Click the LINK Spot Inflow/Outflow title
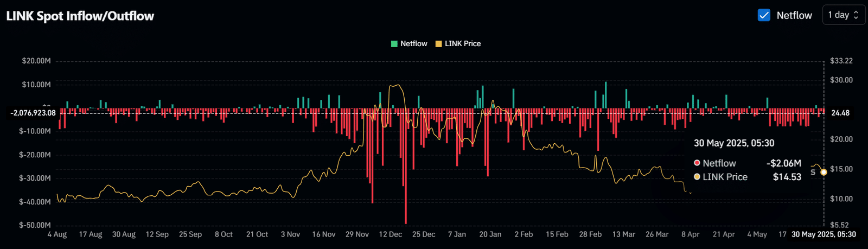This screenshot has width=868, height=249. pyautogui.click(x=80, y=16)
